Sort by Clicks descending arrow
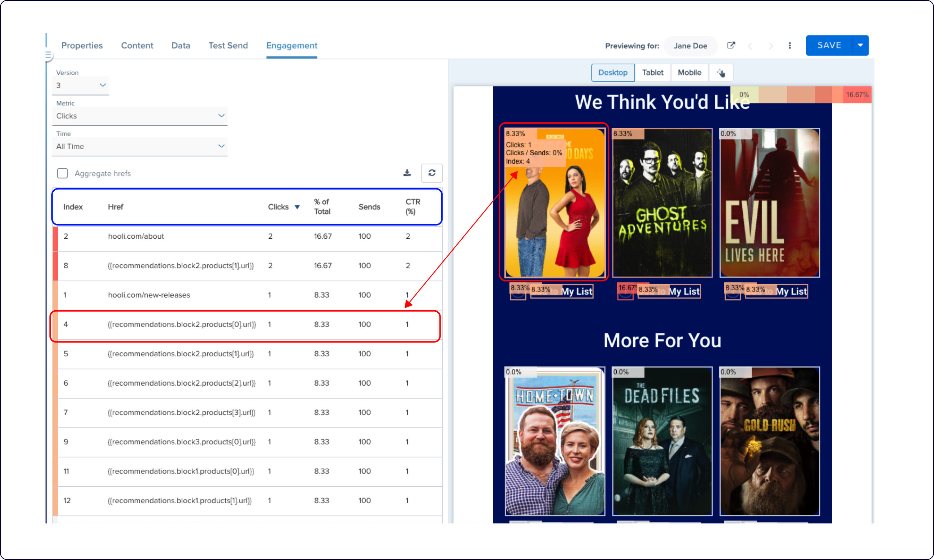Screen dimensions: 934x560 [x=297, y=207]
